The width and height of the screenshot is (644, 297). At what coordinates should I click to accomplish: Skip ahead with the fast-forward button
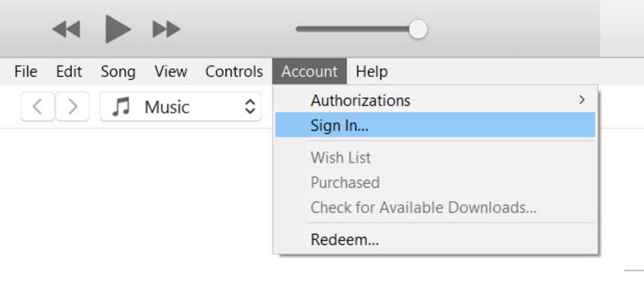click(x=166, y=29)
